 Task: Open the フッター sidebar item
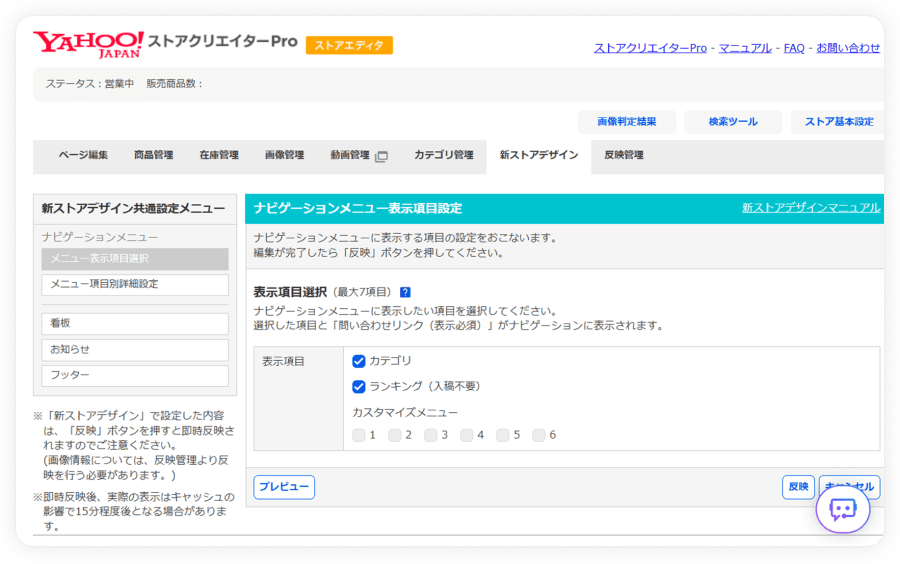click(x=135, y=376)
